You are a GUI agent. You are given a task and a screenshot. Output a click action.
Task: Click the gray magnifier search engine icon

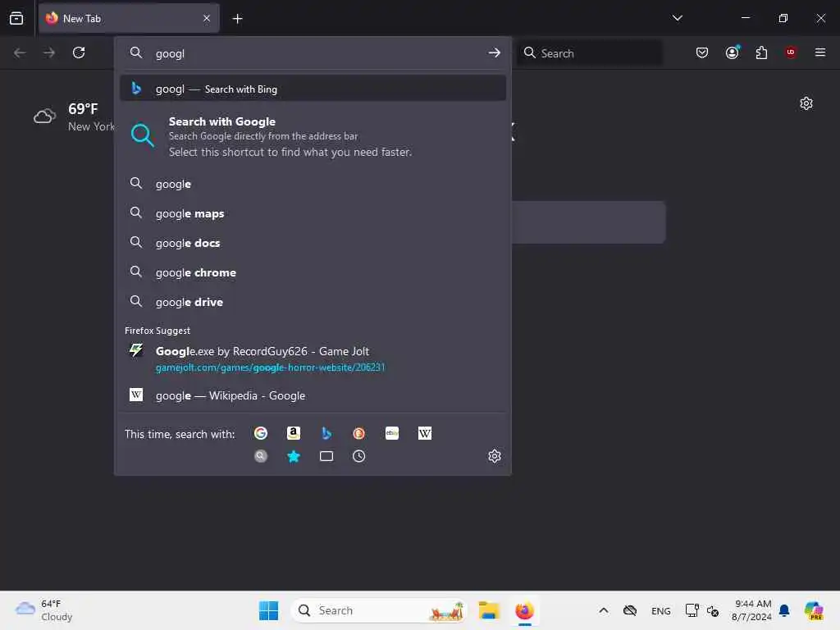[x=261, y=456]
